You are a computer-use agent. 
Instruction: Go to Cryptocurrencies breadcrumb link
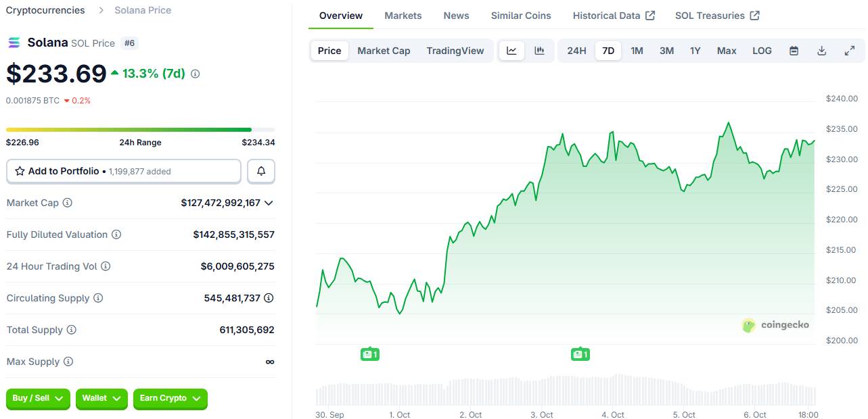click(45, 10)
